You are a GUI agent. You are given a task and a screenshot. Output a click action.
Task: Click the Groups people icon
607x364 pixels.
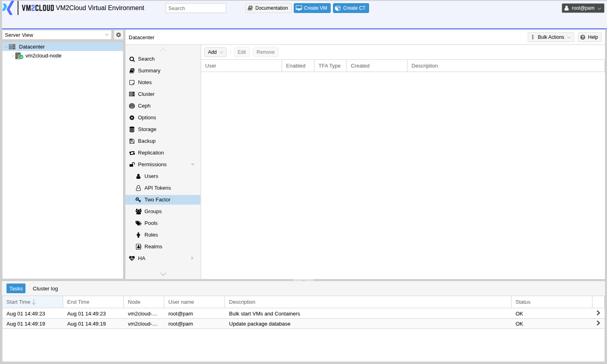coord(138,212)
